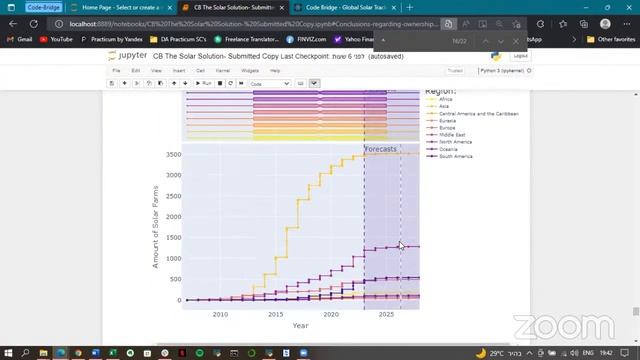Viewport: 640px width, 360px height.
Task: Toggle Oceania series in chart legend
Action: click(442, 149)
